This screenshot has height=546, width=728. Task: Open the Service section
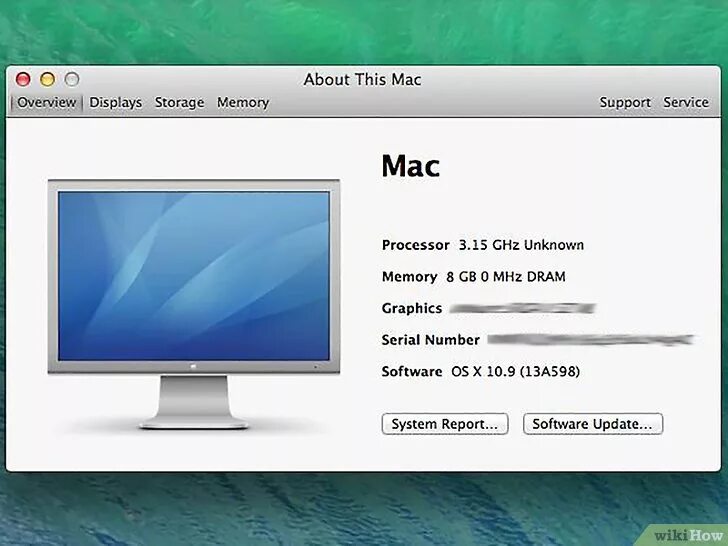[x=686, y=103]
